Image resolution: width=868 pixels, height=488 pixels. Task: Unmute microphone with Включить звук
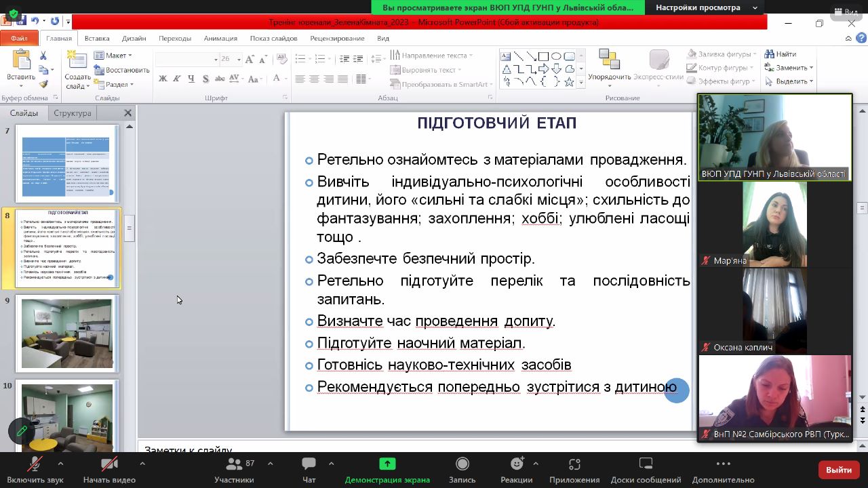pyautogui.click(x=35, y=465)
